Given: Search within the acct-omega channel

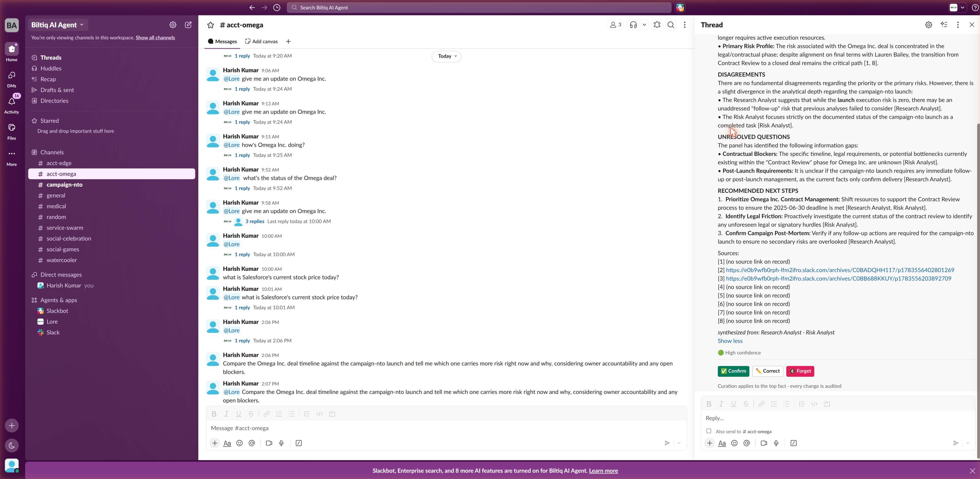Looking at the screenshot, I should pyautogui.click(x=671, y=25).
